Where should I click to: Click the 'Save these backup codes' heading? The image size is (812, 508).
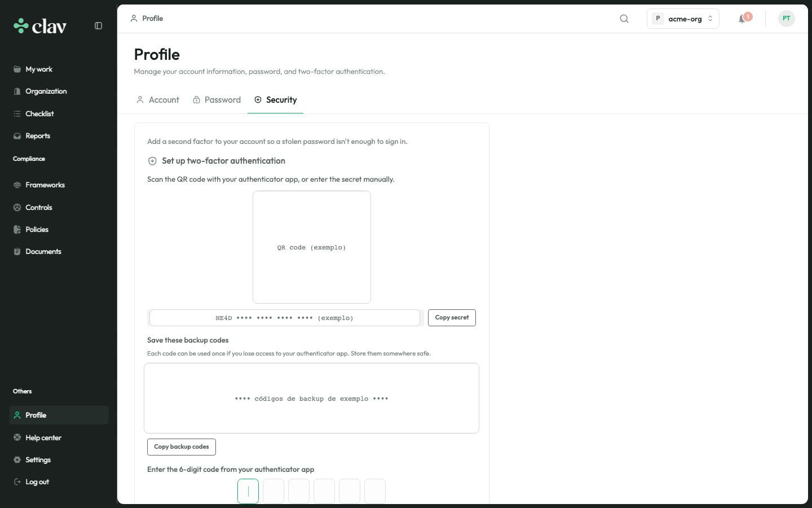(x=188, y=340)
